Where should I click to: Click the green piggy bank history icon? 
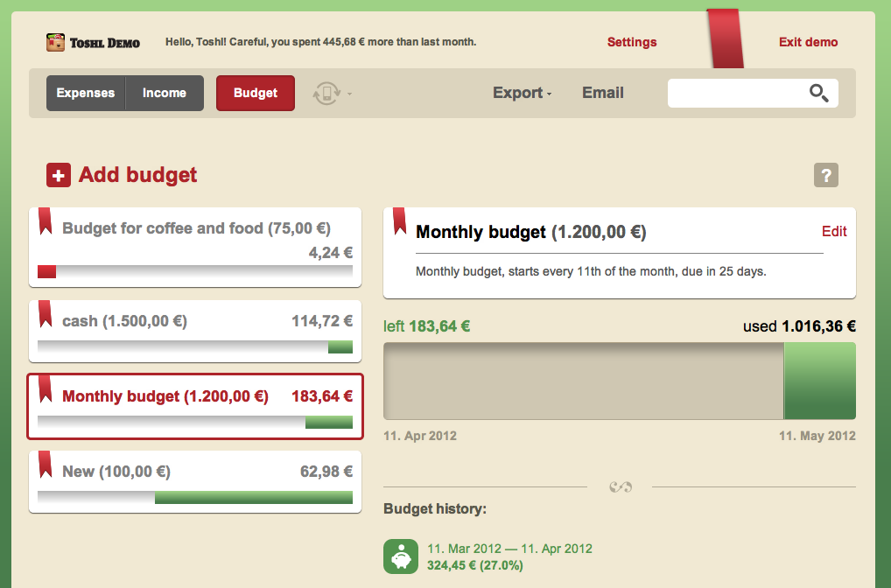(401, 556)
